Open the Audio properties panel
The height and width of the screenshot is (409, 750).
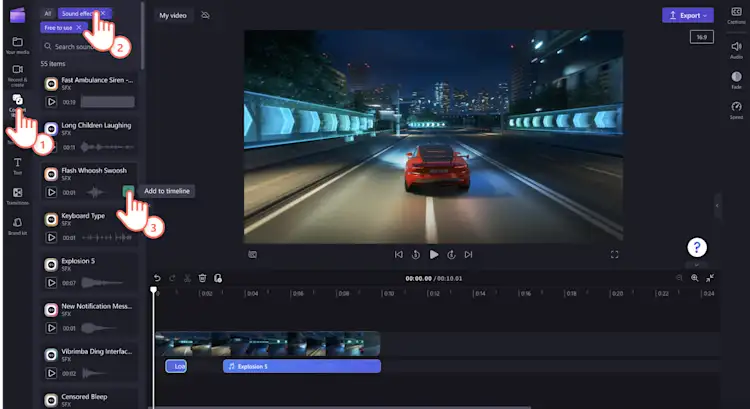[x=736, y=50]
